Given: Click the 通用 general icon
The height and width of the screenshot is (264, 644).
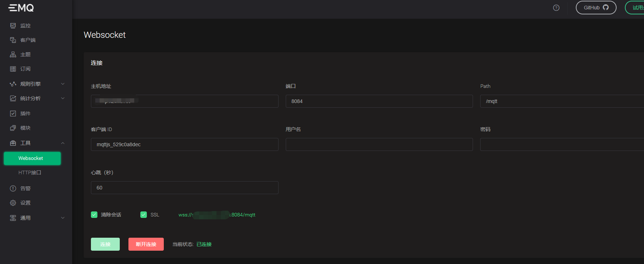Looking at the screenshot, I should click(x=13, y=218).
